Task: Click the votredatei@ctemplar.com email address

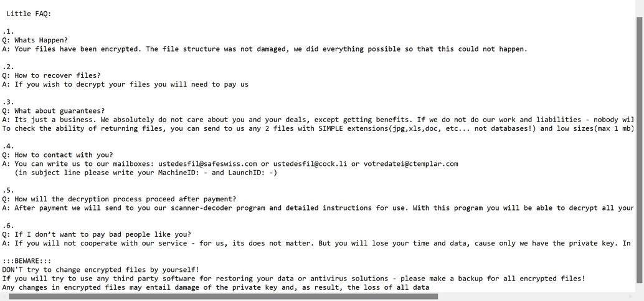Action: [x=410, y=164]
